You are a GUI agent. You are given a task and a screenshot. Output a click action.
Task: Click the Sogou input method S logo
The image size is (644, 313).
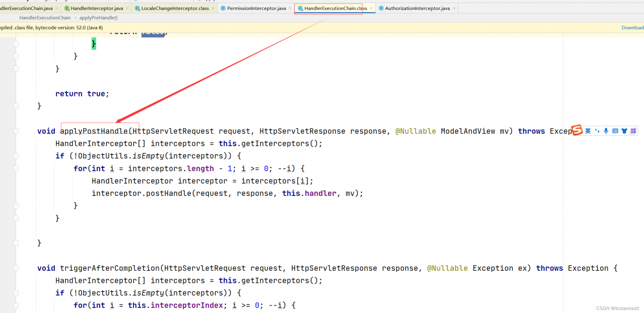(x=577, y=131)
